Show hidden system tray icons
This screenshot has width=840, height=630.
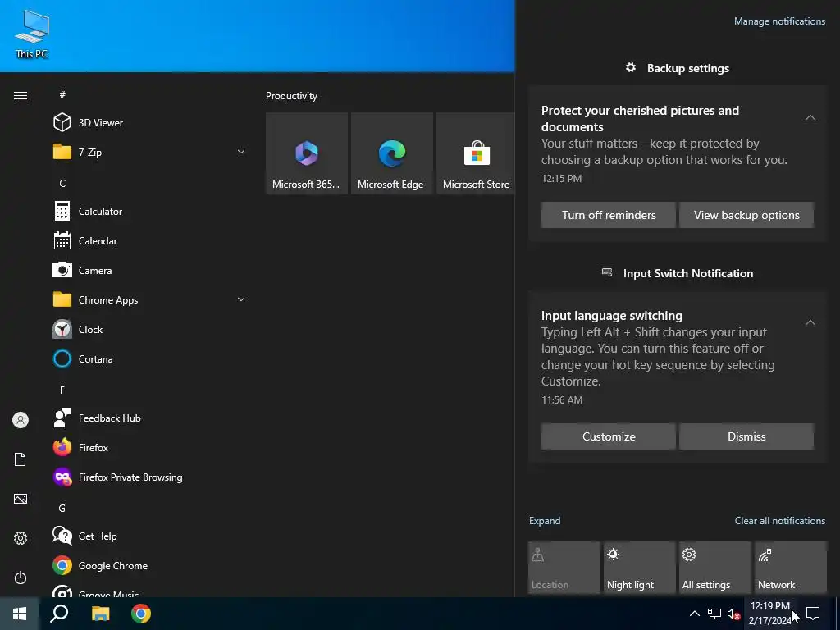[x=694, y=614]
